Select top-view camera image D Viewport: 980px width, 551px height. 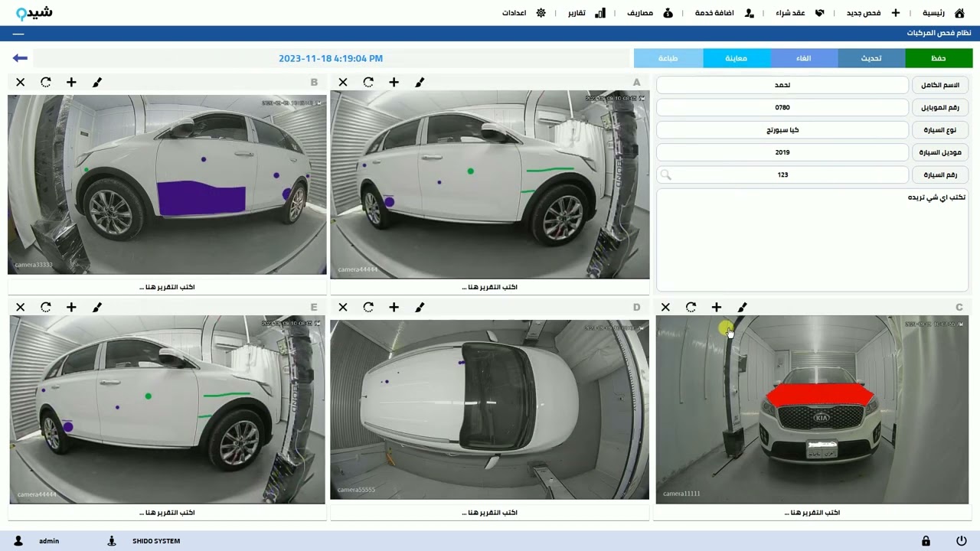click(490, 409)
